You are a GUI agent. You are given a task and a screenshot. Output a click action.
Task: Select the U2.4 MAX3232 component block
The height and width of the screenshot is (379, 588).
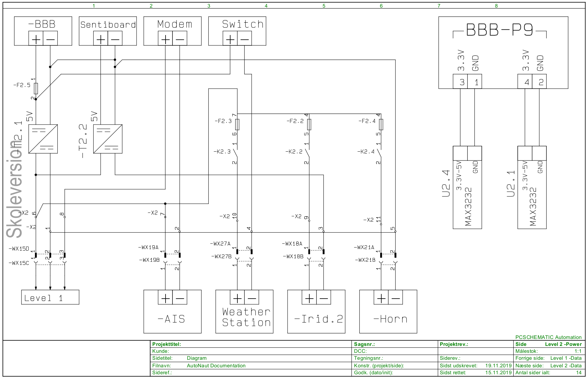467,187
